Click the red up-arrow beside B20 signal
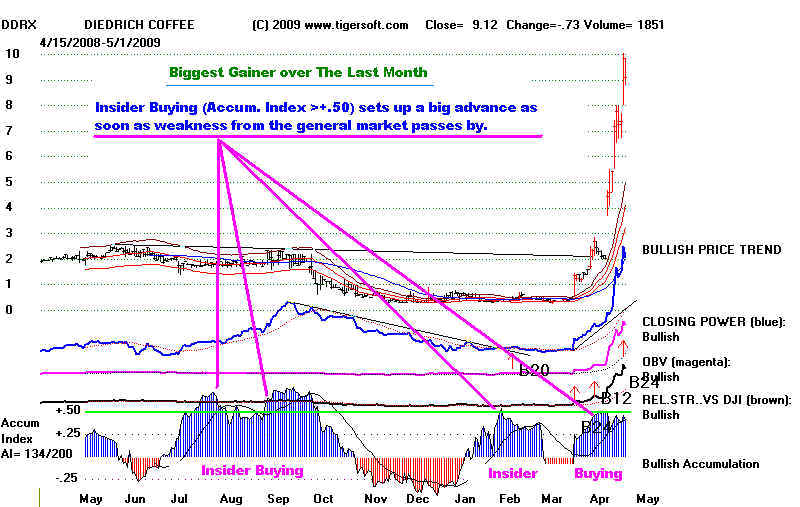Image resolution: width=800 pixels, height=507 pixels. tap(512, 362)
